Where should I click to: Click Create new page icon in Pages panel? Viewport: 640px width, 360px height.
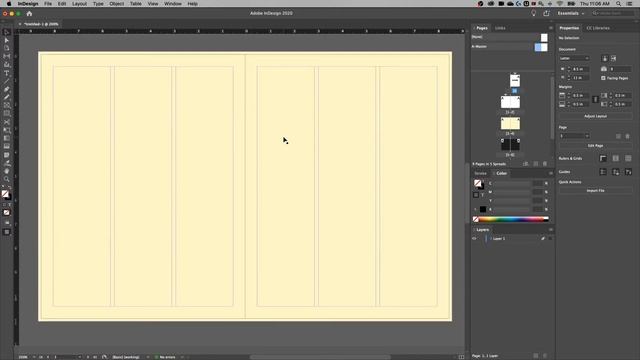[x=536, y=164]
